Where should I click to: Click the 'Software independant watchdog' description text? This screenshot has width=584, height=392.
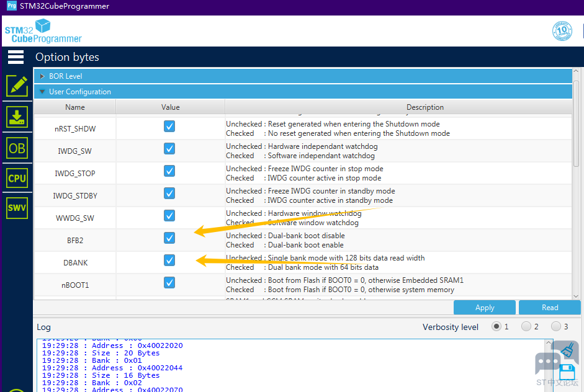[x=321, y=156]
